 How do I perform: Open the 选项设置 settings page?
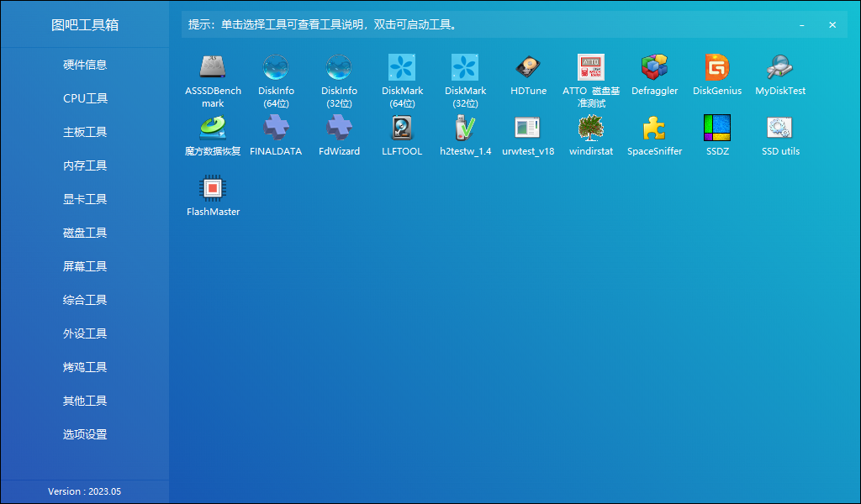point(84,434)
